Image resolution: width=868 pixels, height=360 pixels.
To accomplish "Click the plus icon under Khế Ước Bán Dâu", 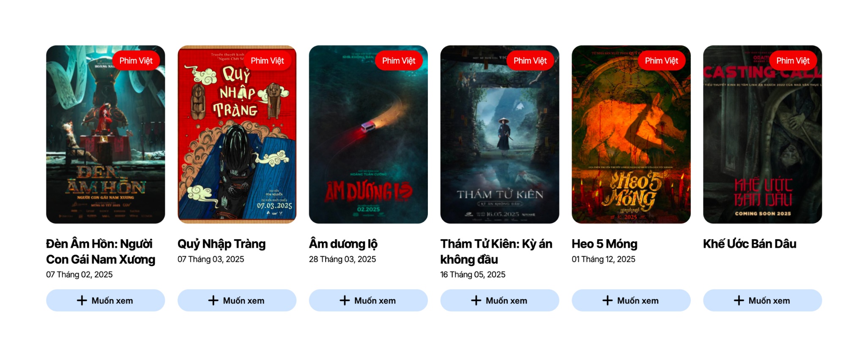I will 739,300.
